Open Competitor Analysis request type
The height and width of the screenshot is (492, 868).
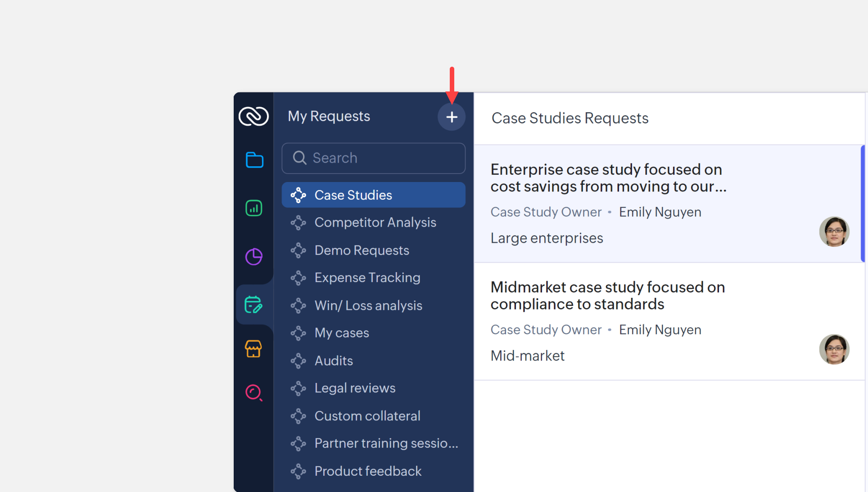375,223
